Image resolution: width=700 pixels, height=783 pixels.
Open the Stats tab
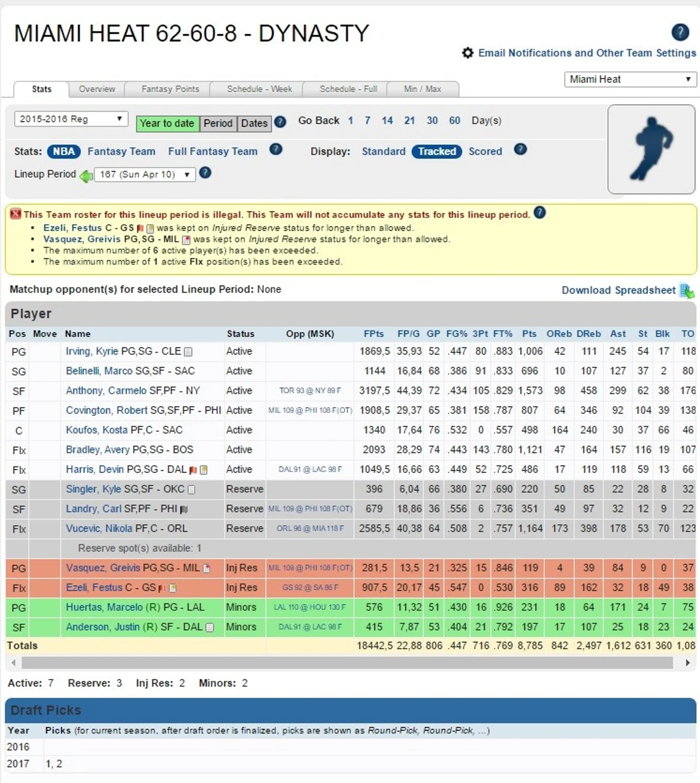[x=42, y=89]
